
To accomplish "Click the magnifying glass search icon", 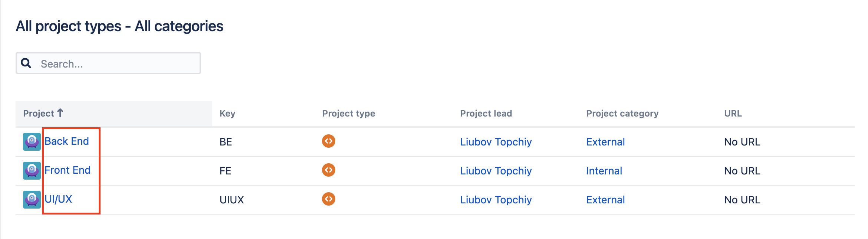I will coord(26,63).
